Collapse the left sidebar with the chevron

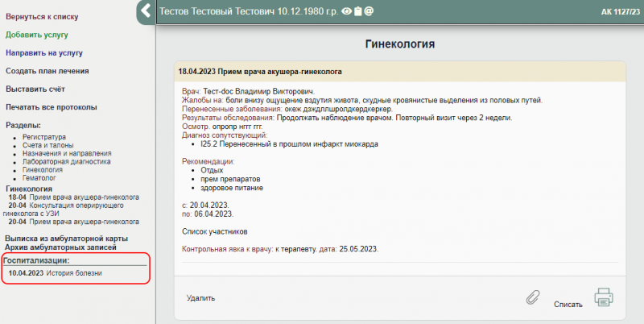(145, 11)
